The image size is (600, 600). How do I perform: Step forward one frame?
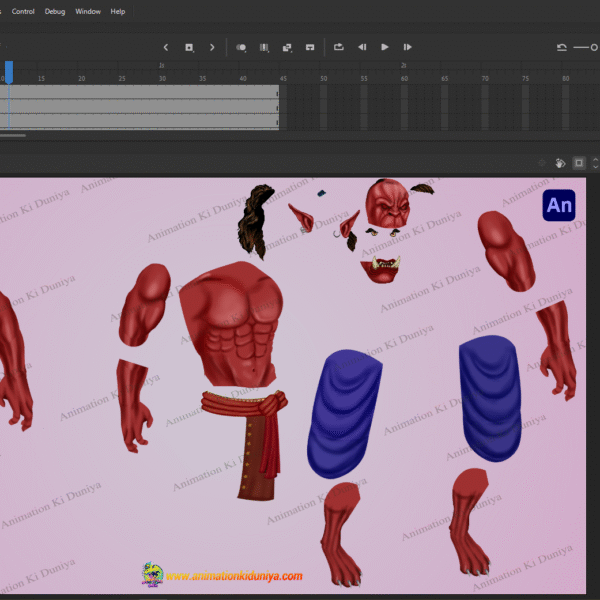pyautogui.click(x=408, y=47)
